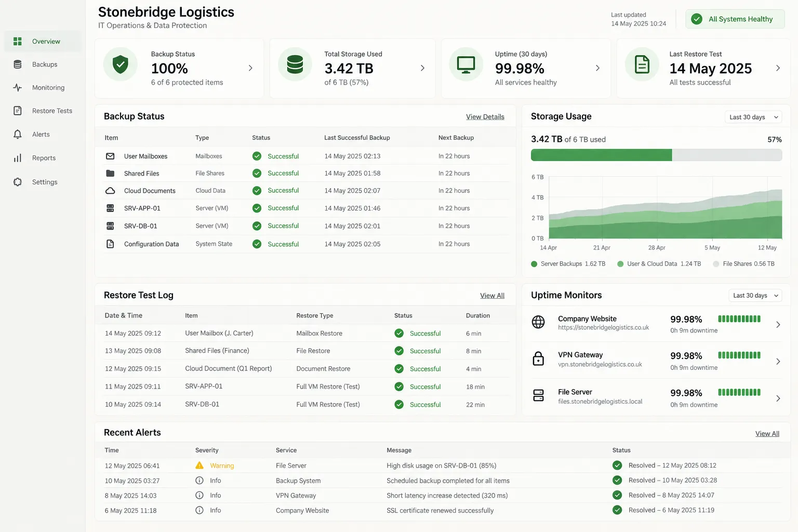The image size is (798, 532).
Task: Open Alerts from the sidebar
Action: [43, 135]
